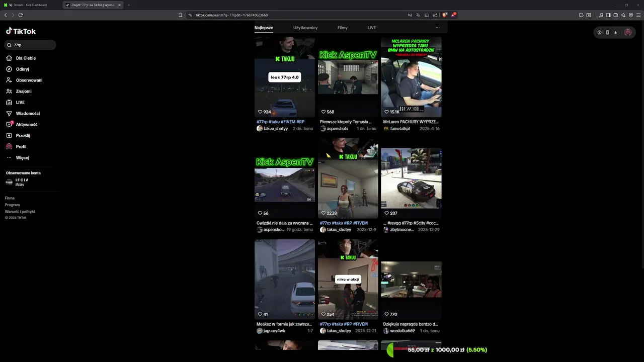Image resolution: width=644 pixels, height=362 pixels.
Task: Open new browser tab
Action: 129,5
